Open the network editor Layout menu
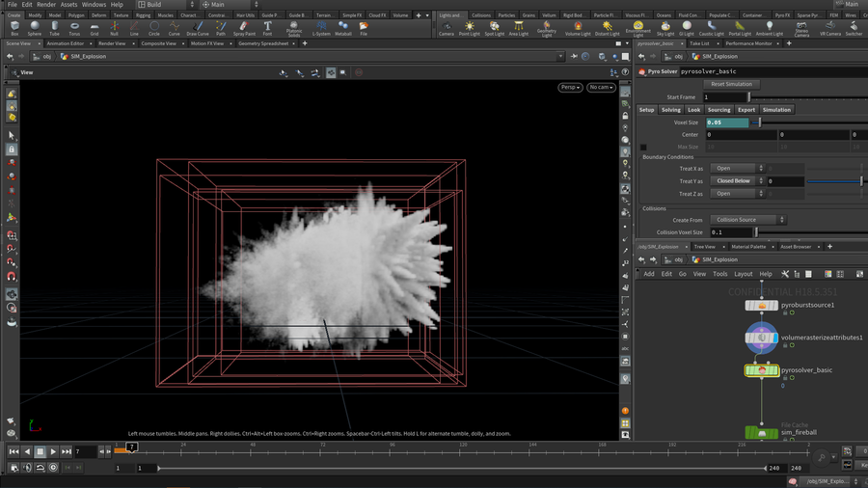868x488 pixels. click(x=743, y=274)
